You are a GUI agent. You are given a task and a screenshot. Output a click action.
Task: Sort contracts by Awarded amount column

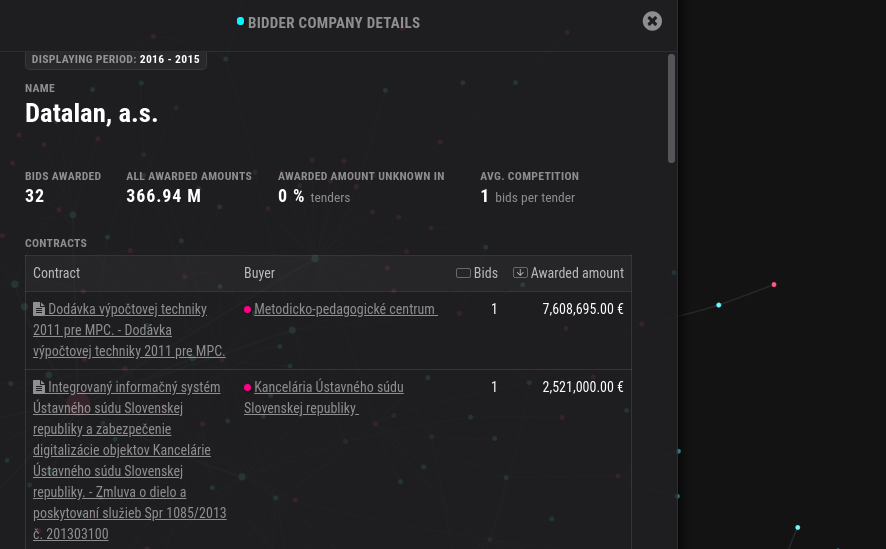(568, 273)
